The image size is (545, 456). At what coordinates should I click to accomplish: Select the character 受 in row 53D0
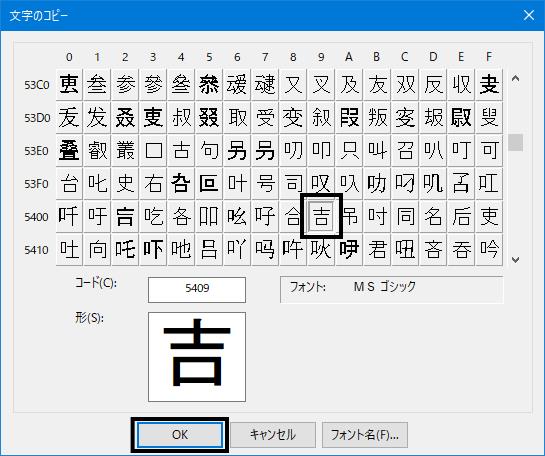tap(265, 117)
